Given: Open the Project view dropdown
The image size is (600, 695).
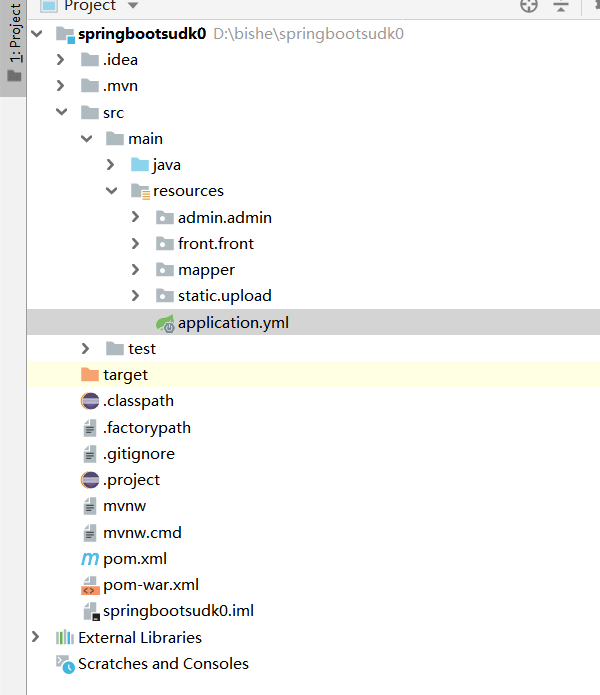Looking at the screenshot, I should pyautogui.click(x=132, y=6).
